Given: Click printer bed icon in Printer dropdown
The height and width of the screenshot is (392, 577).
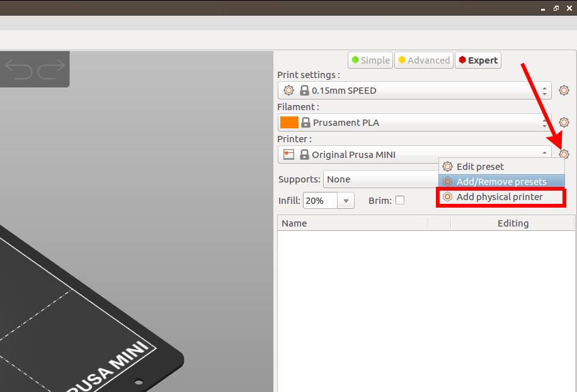Looking at the screenshot, I should click(x=289, y=154).
